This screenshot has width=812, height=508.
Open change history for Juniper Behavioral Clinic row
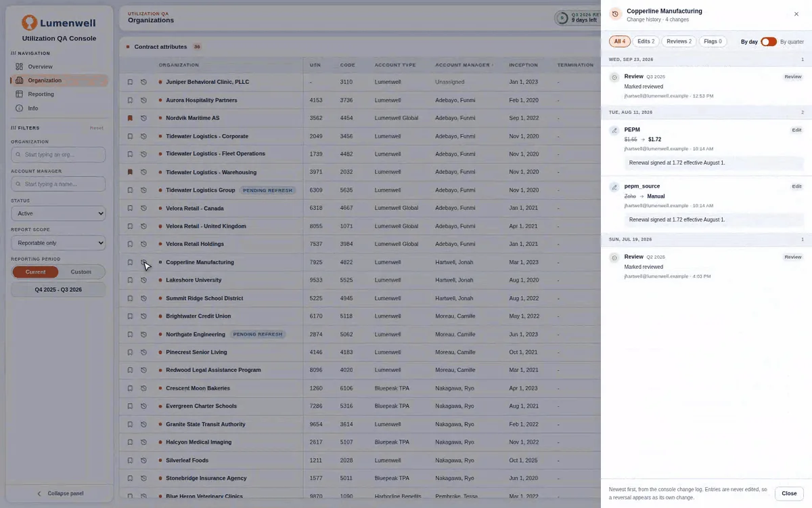coord(143,82)
